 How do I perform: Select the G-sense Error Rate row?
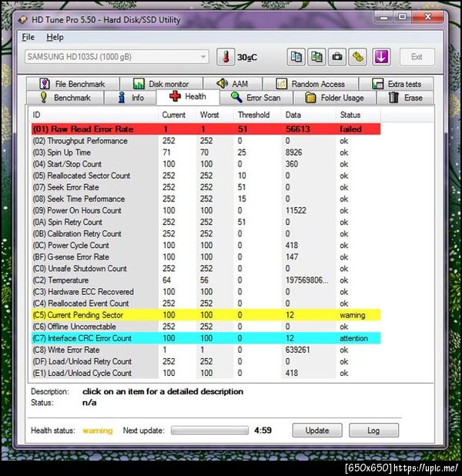(206, 256)
